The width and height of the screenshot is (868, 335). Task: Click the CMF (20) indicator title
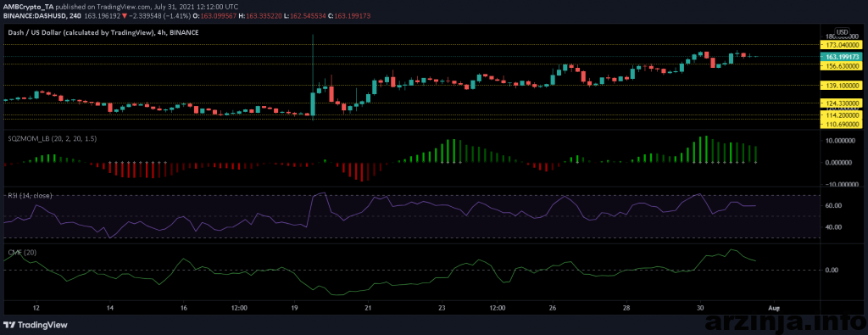tap(22, 252)
